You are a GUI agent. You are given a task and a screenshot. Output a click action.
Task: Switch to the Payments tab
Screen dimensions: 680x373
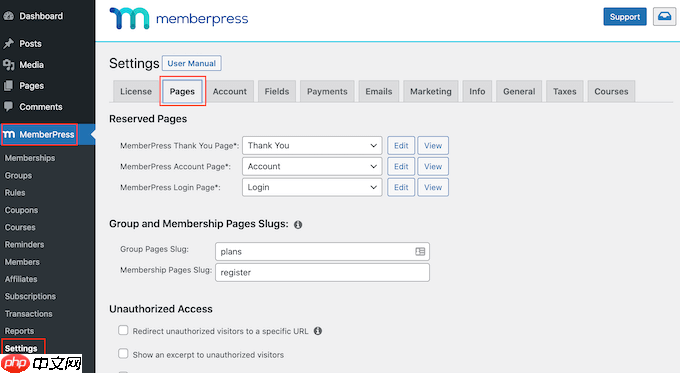coord(327,92)
